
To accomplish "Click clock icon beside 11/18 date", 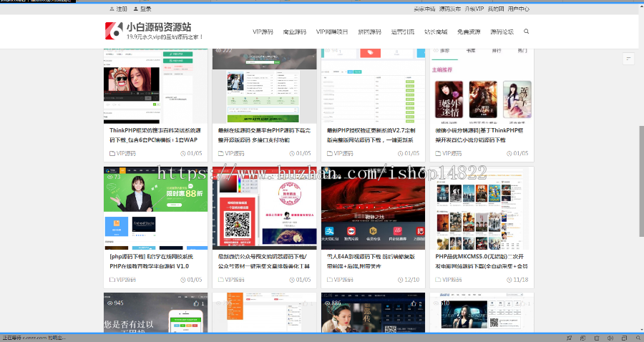I will pyautogui.click(x=509, y=280).
